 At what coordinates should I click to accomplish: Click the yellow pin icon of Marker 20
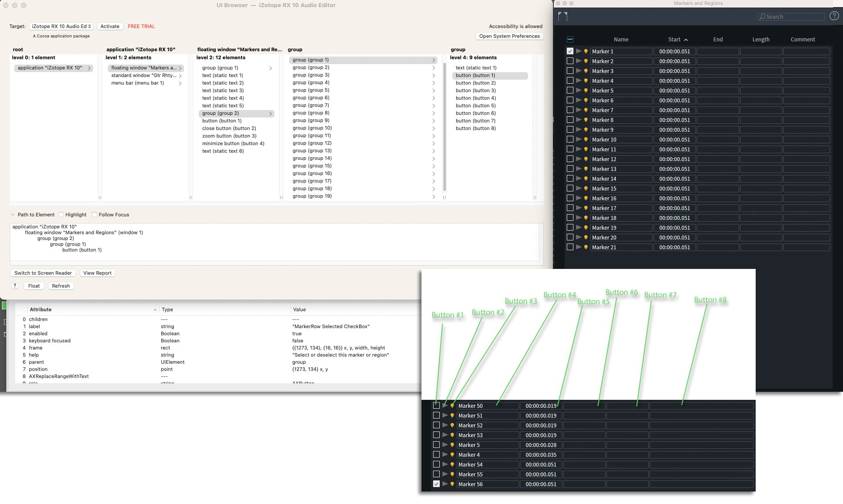(586, 237)
